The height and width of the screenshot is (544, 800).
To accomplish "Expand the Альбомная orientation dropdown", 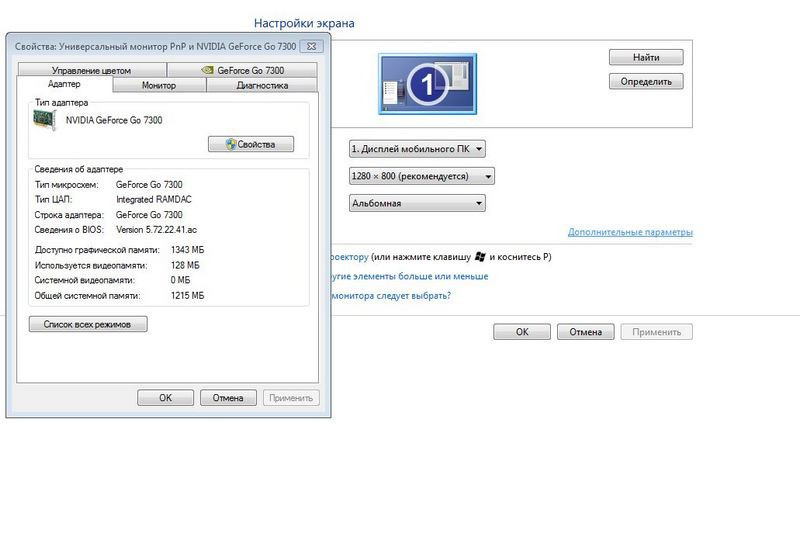I will coord(417,203).
